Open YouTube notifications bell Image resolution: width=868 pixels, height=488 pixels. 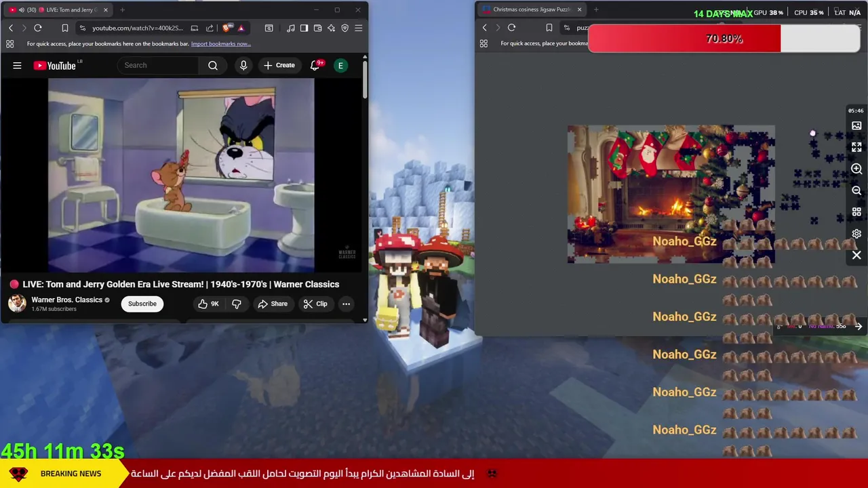pos(315,66)
